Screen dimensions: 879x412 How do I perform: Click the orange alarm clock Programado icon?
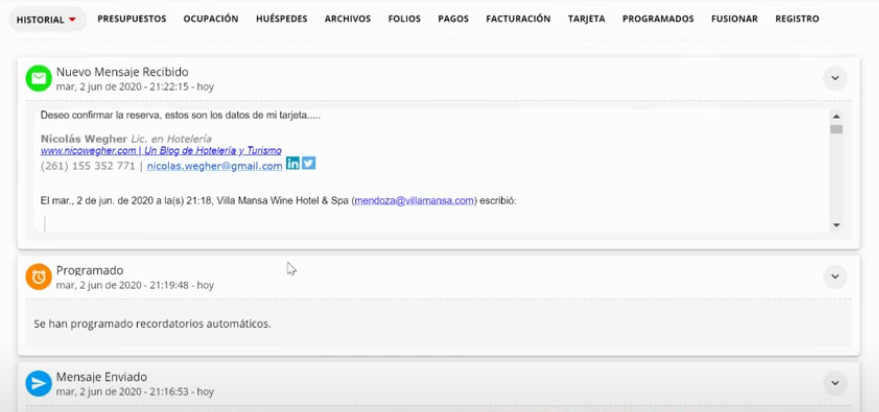pos(39,277)
